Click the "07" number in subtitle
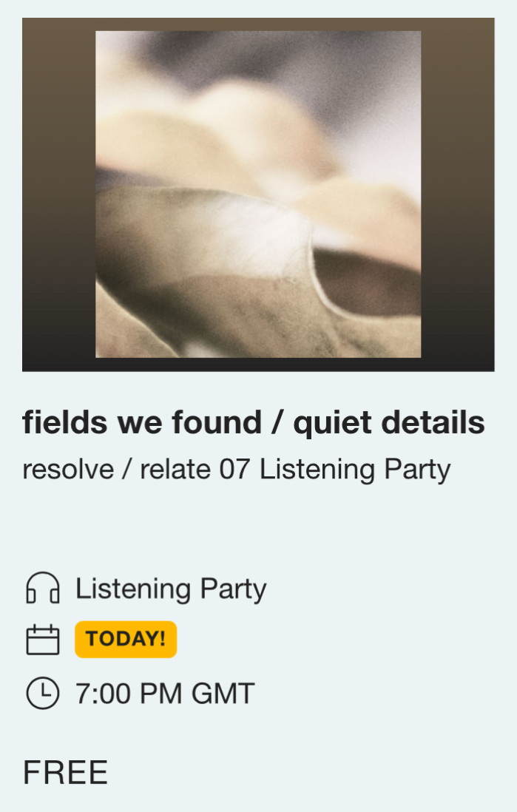The width and height of the screenshot is (517, 812). point(235,470)
